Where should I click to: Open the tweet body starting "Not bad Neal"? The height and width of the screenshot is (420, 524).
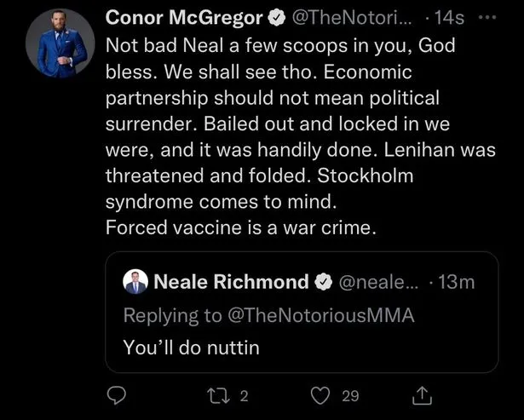pyautogui.click(x=301, y=136)
